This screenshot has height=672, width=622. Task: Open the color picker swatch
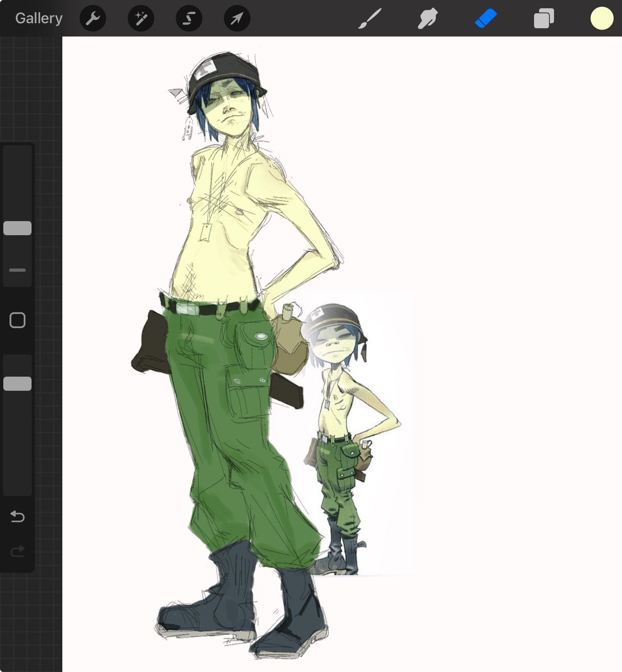[x=602, y=18]
